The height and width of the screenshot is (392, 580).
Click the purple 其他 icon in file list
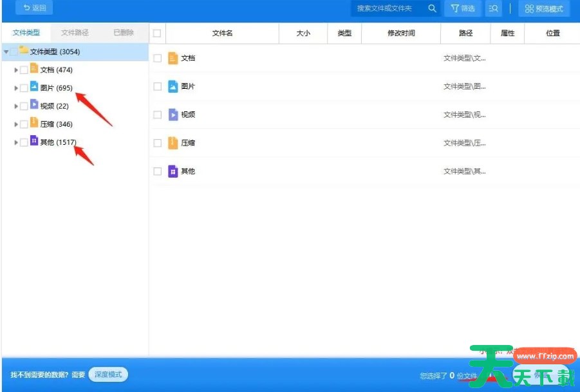tap(173, 171)
